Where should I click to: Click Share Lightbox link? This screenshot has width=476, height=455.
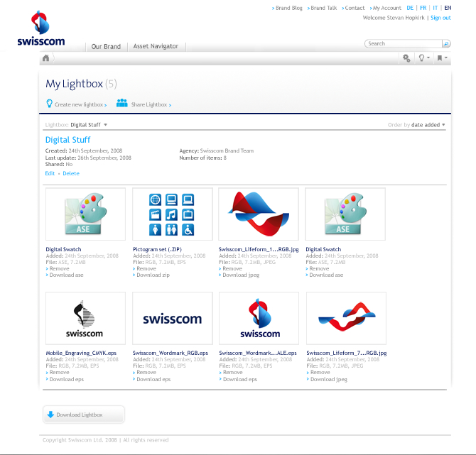[x=151, y=104]
